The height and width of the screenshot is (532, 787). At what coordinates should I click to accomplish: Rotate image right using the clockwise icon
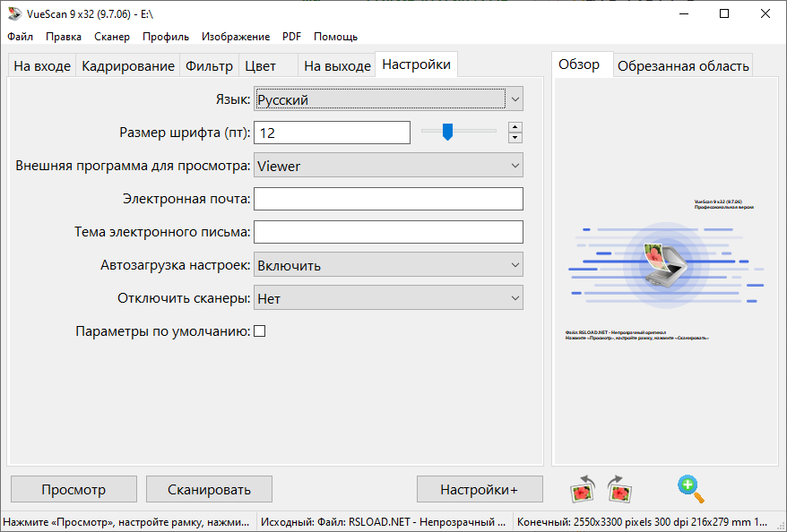tap(619, 489)
